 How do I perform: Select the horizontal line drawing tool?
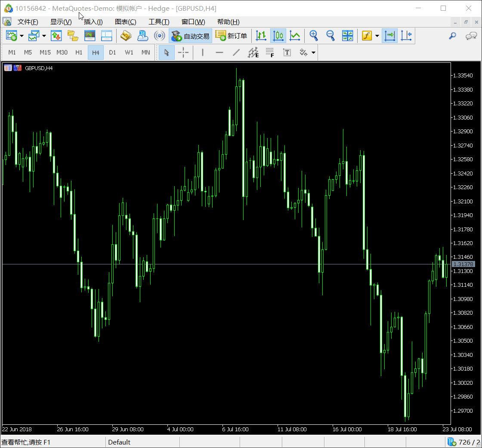219,52
